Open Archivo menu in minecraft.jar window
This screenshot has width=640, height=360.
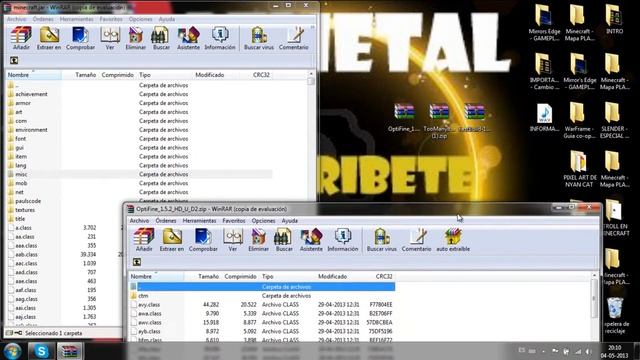pos(16,19)
